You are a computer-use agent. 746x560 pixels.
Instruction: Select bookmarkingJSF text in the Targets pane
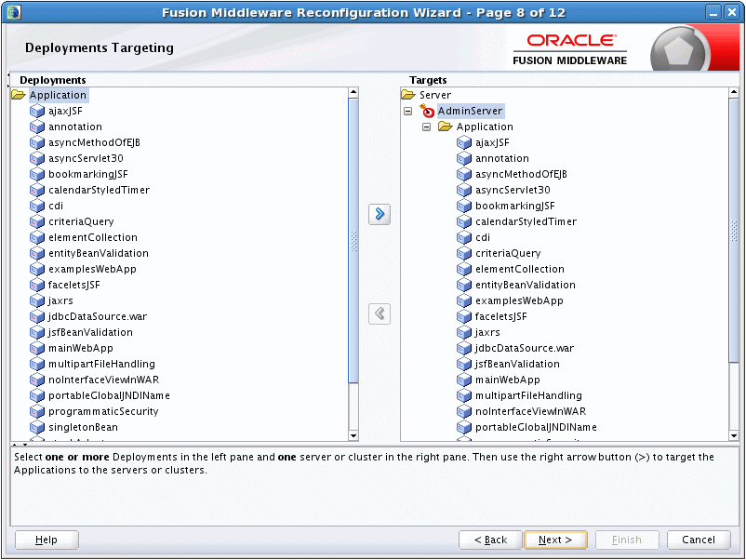coord(514,206)
